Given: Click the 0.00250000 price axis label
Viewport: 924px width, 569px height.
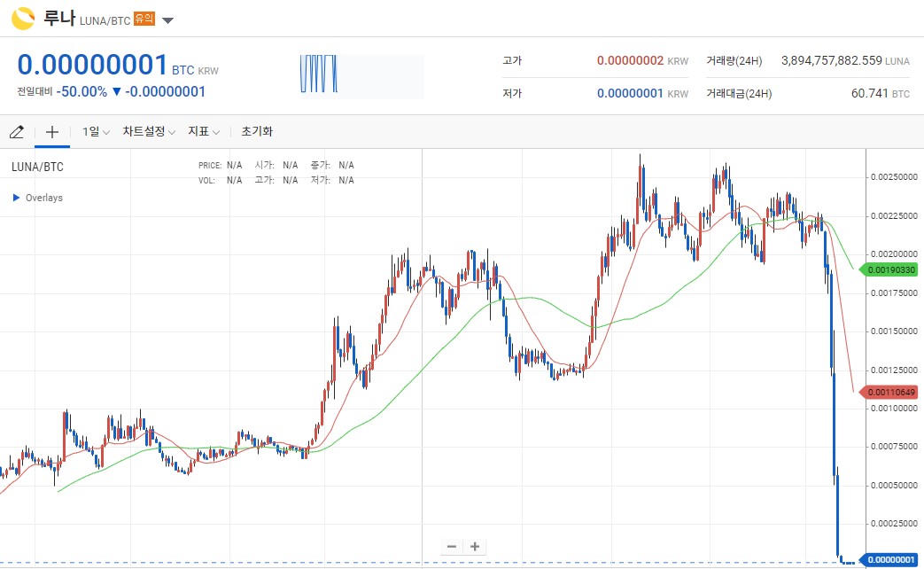Looking at the screenshot, I should click(894, 177).
